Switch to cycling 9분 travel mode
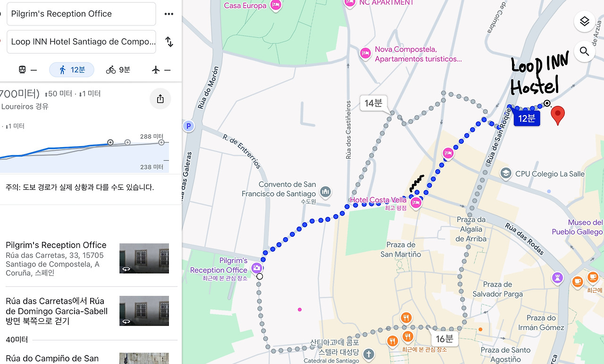Image resolution: width=604 pixels, height=364 pixels. [x=118, y=70]
